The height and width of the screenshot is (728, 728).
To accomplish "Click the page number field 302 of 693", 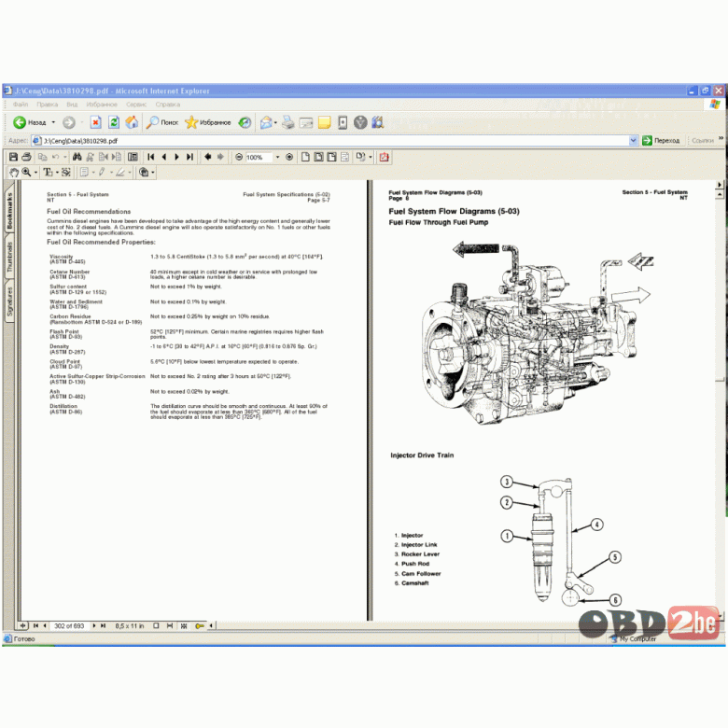I will (69, 626).
